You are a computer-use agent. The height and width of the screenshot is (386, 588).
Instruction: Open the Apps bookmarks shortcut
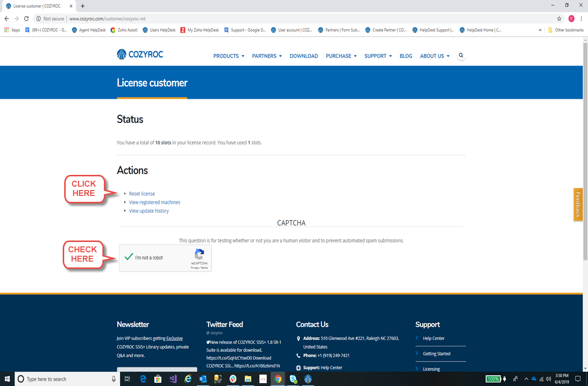[12, 30]
